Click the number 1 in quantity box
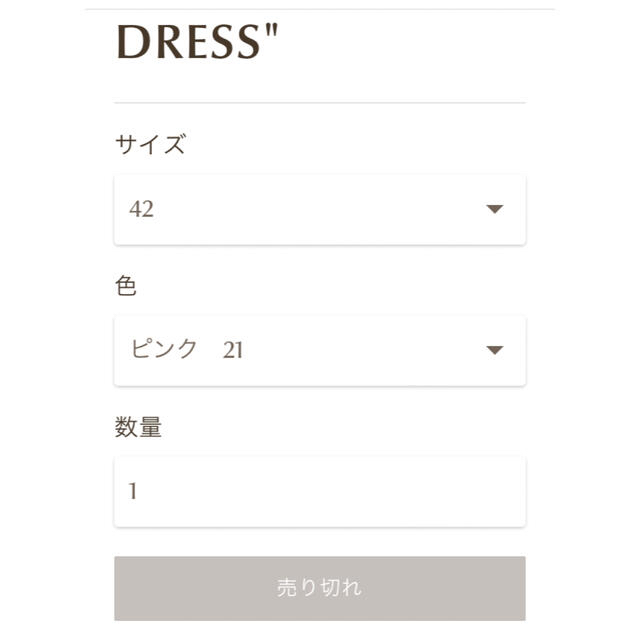The width and height of the screenshot is (640, 640). coord(133,491)
